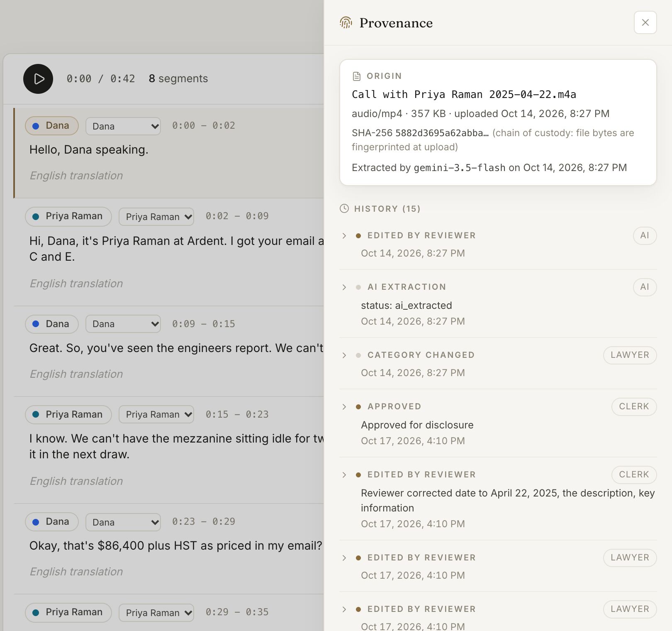Click the AI badge on the AI Extraction entry
The width and height of the screenshot is (672, 631).
pos(645,287)
